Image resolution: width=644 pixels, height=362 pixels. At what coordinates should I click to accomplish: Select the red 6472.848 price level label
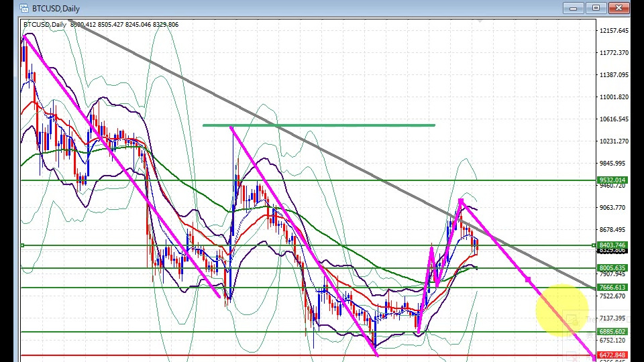pos(612,355)
